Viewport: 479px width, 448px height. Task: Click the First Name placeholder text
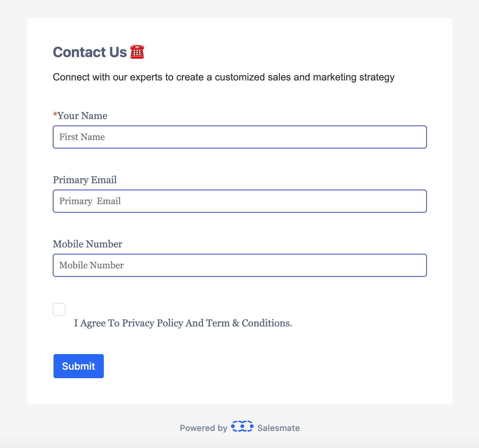pos(82,137)
